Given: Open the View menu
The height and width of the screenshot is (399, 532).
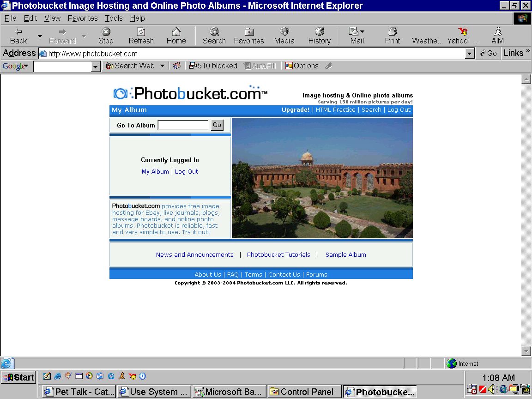Looking at the screenshot, I should pyautogui.click(x=52, y=18).
